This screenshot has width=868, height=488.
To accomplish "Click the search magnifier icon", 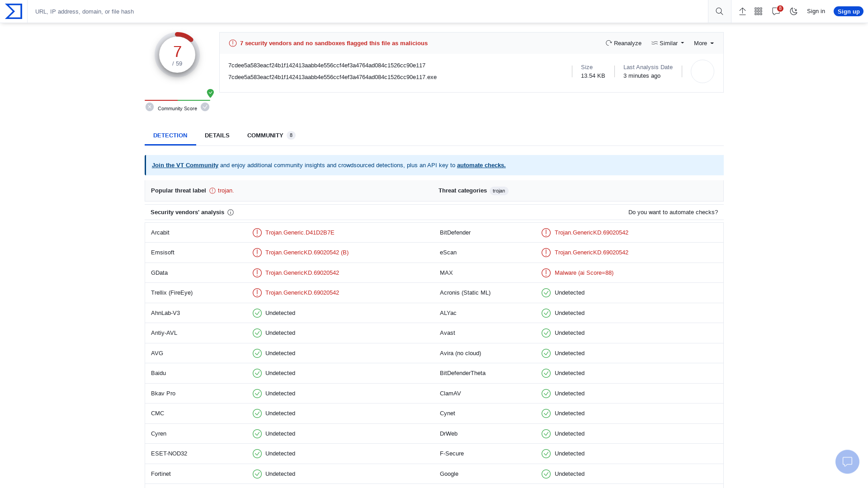I will 719,11.
